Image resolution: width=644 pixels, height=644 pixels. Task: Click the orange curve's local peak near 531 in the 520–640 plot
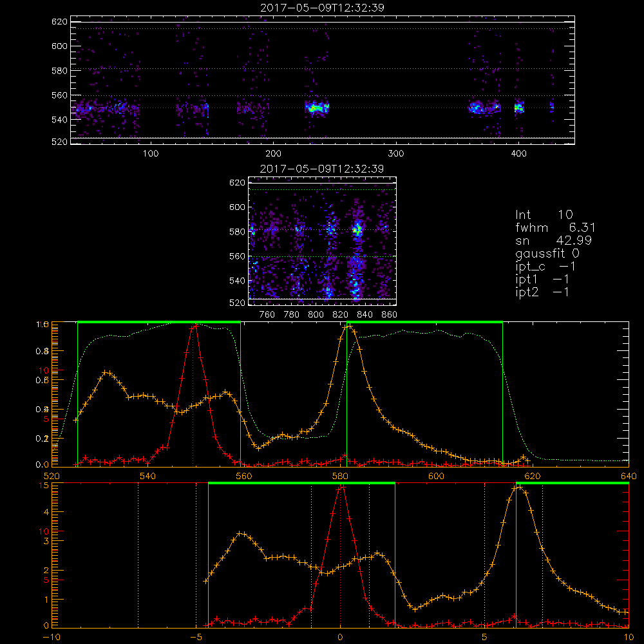(106, 372)
